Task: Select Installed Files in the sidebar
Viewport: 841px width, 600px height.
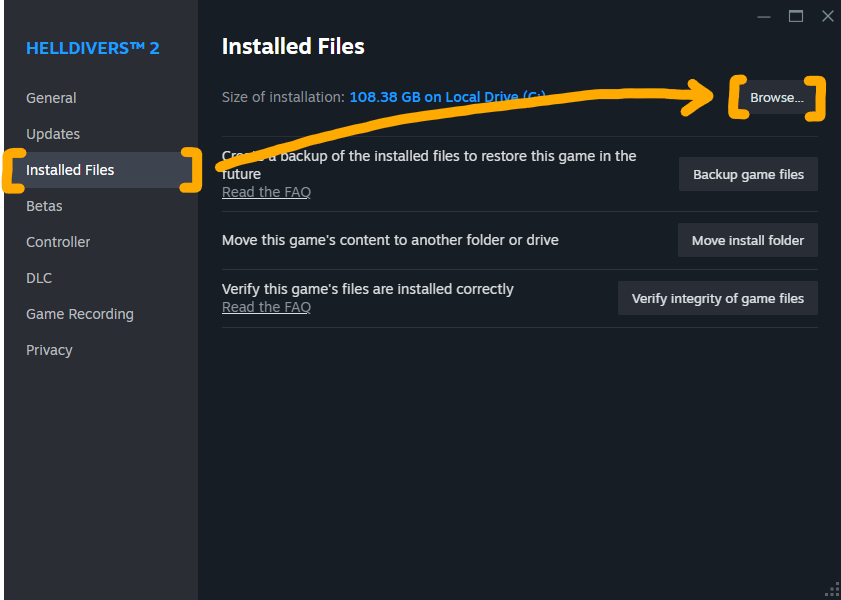Action: (x=70, y=170)
